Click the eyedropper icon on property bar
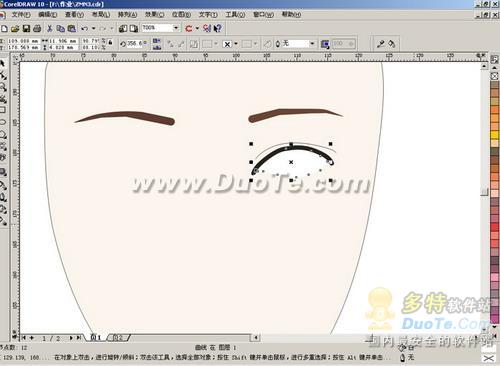 380,44
